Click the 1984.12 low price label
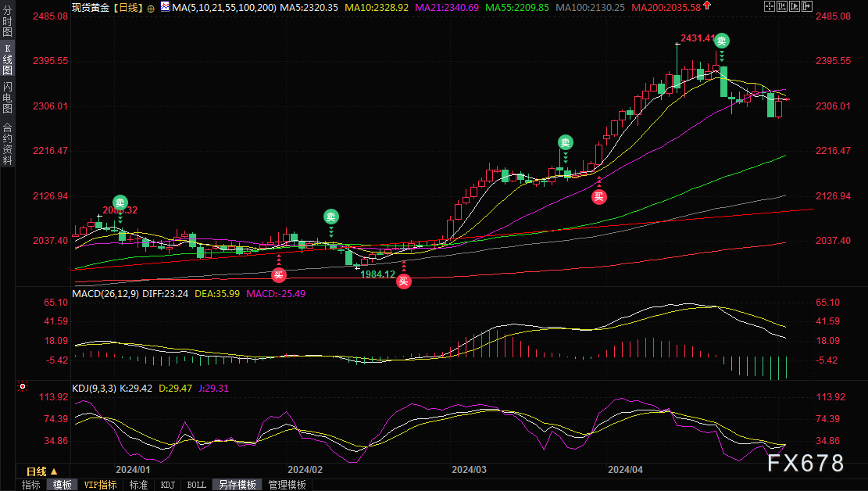 click(377, 274)
